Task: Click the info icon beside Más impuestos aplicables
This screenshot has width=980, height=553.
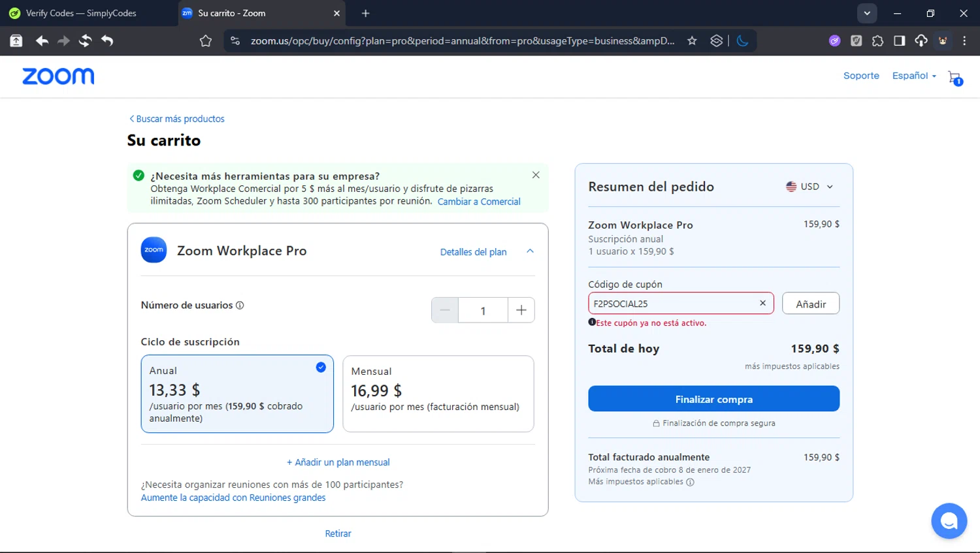Action: (x=691, y=482)
